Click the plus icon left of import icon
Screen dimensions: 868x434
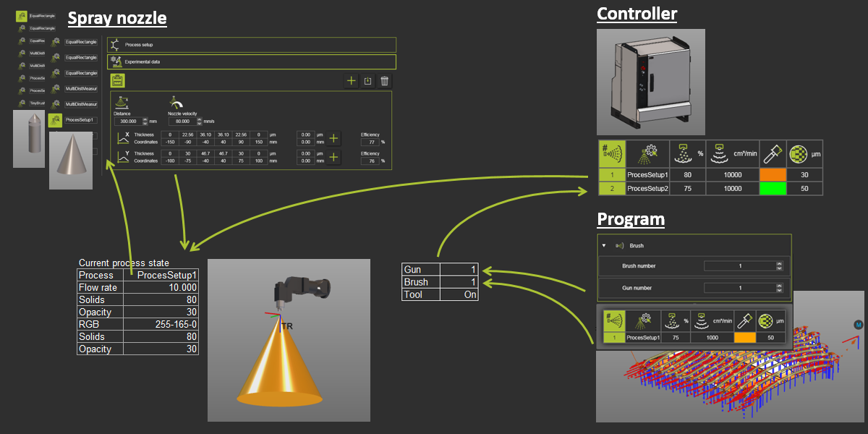(352, 81)
